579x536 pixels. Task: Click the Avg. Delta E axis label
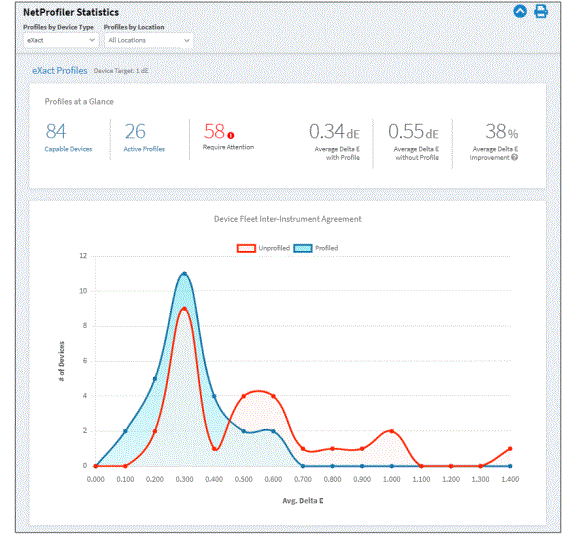tap(303, 501)
